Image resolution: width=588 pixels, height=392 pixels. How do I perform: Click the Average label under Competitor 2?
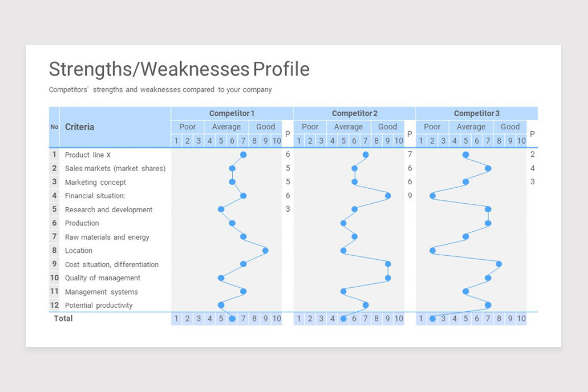tap(348, 127)
